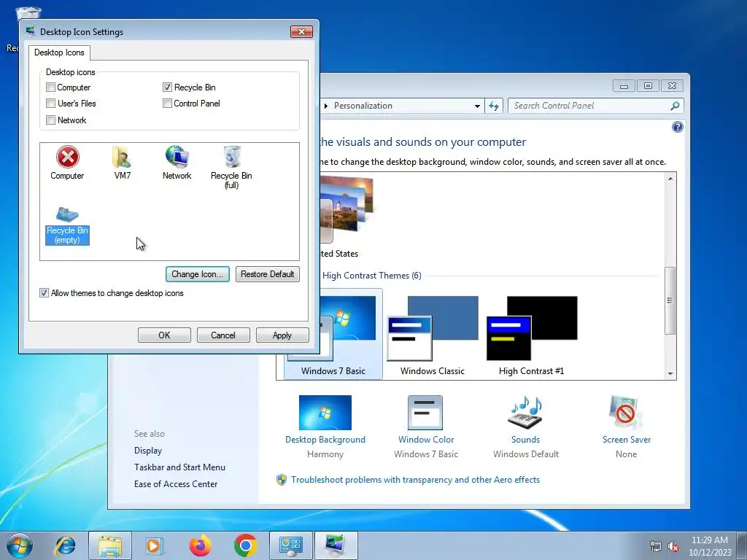Launch Windows Media Player from taskbar
Image resolution: width=747 pixels, height=560 pixels.
click(x=155, y=545)
